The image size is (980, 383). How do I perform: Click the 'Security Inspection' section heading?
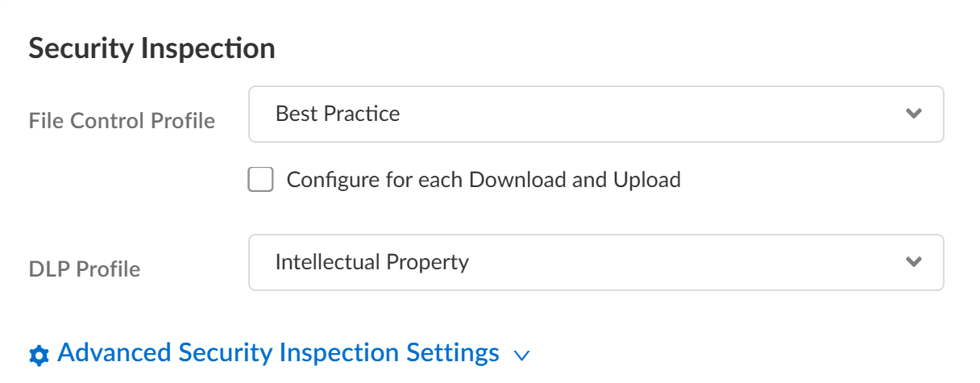tap(152, 48)
